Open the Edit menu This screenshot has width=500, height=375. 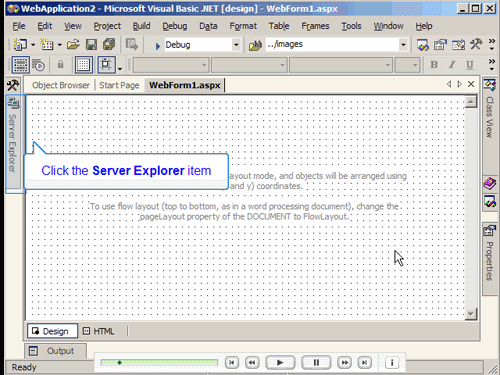[45, 26]
